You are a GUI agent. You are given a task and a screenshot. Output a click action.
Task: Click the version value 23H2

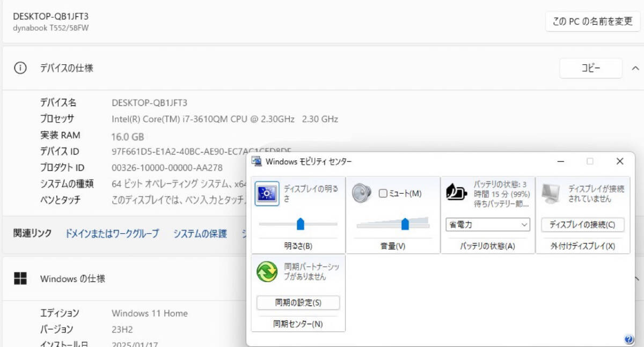122,329
